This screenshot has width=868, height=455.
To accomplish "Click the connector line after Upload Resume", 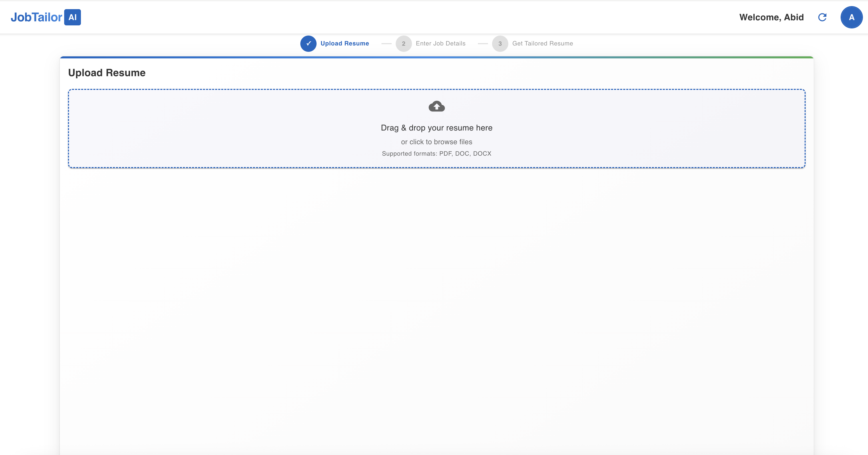I will coord(386,43).
